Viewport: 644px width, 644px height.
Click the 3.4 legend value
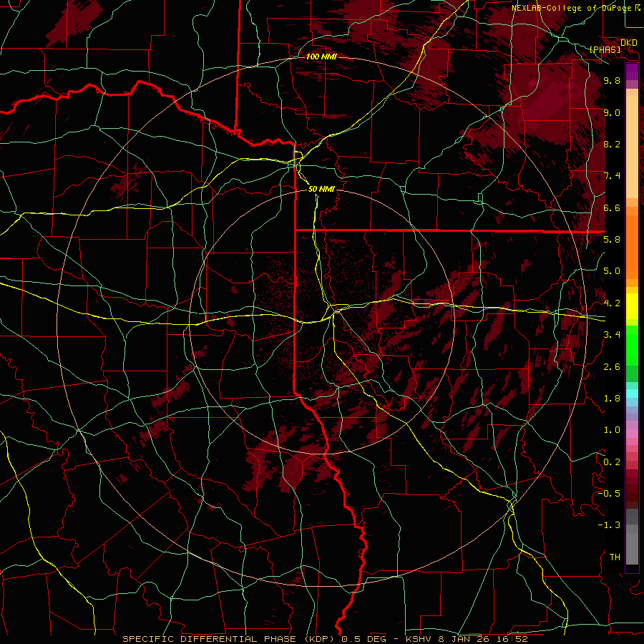tap(612, 335)
